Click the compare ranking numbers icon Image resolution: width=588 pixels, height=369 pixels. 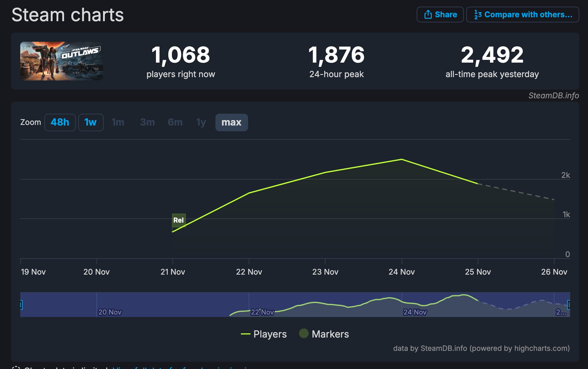click(x=478, y=15)
